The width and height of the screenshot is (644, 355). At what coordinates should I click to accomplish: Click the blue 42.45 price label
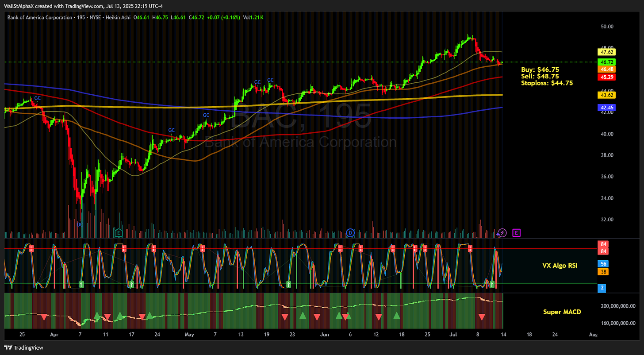[x=606, y=108]
